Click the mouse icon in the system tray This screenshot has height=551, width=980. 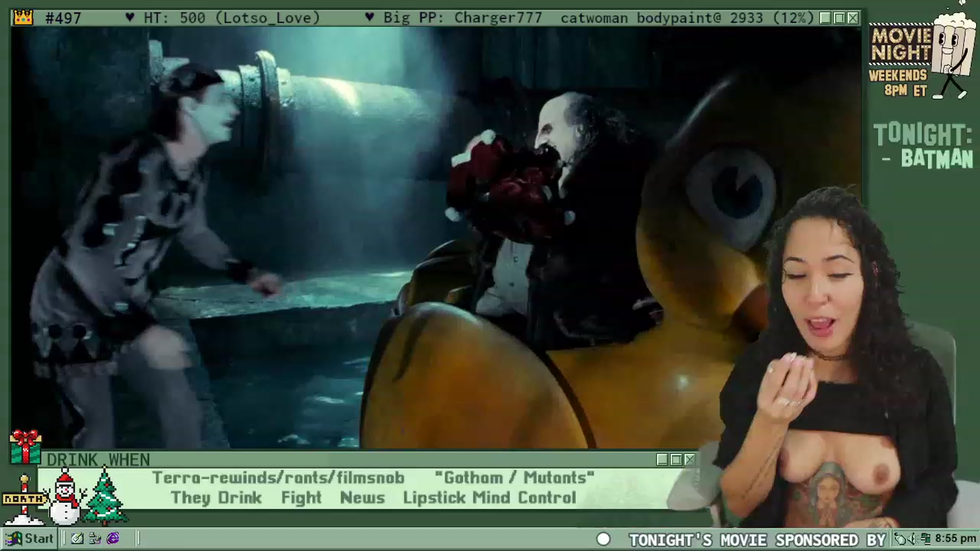point(901,539)
